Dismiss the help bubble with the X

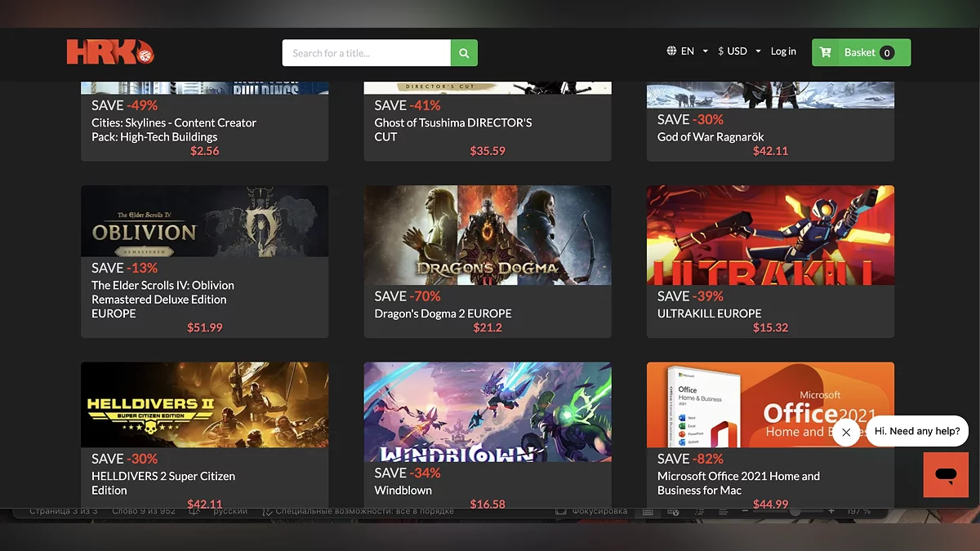(846, 433)
